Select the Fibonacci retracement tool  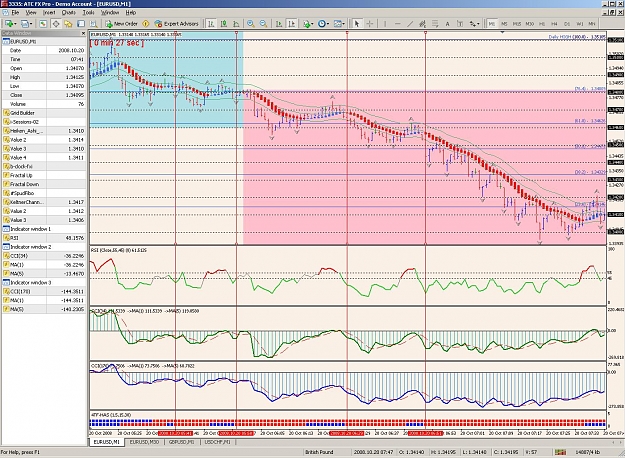coord(435,24)
